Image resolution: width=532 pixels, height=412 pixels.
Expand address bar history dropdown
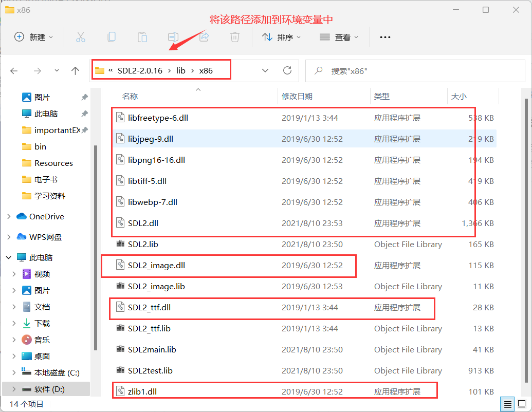[x=265, y=70]
